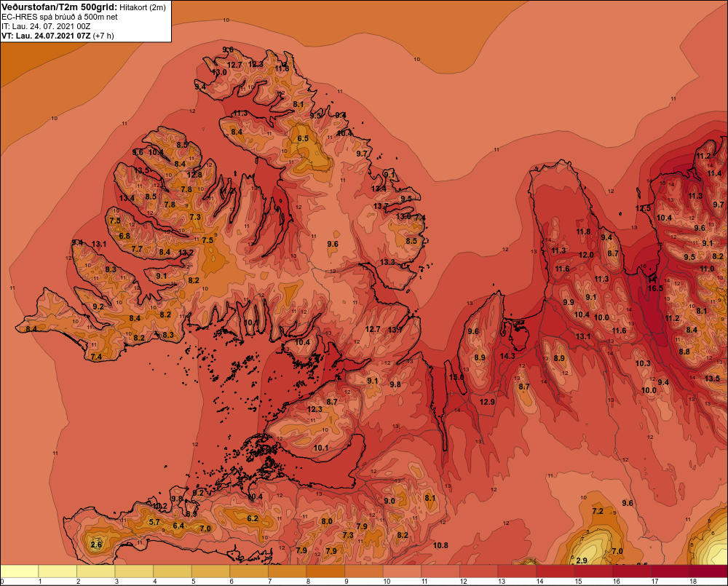Select the 15.0 temperature value

coord(456,377)
